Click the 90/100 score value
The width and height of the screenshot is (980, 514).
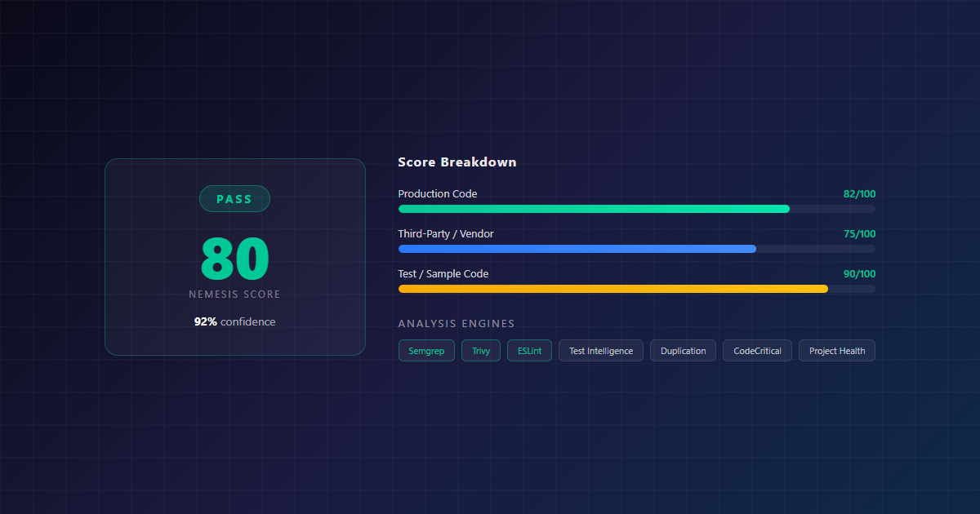[859, 274]
